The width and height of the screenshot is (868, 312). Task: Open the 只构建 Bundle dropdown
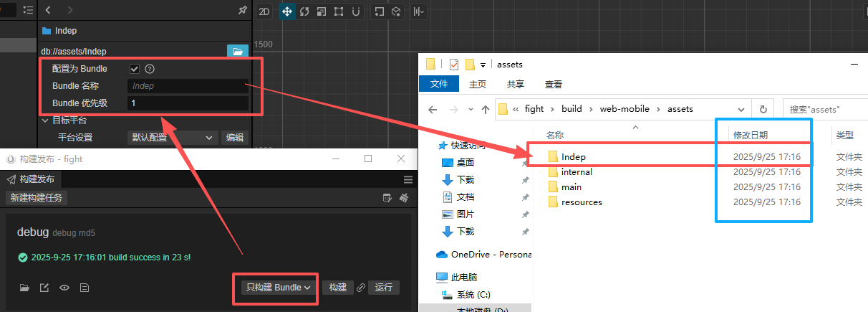pyautogui.click(x=279, y=288)
